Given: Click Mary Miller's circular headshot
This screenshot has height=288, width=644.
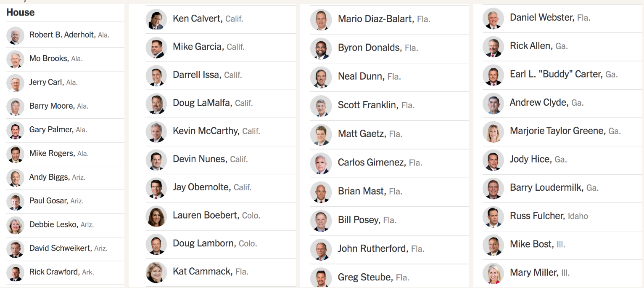Looking at the screenshot, I should (x=493, y=273).
